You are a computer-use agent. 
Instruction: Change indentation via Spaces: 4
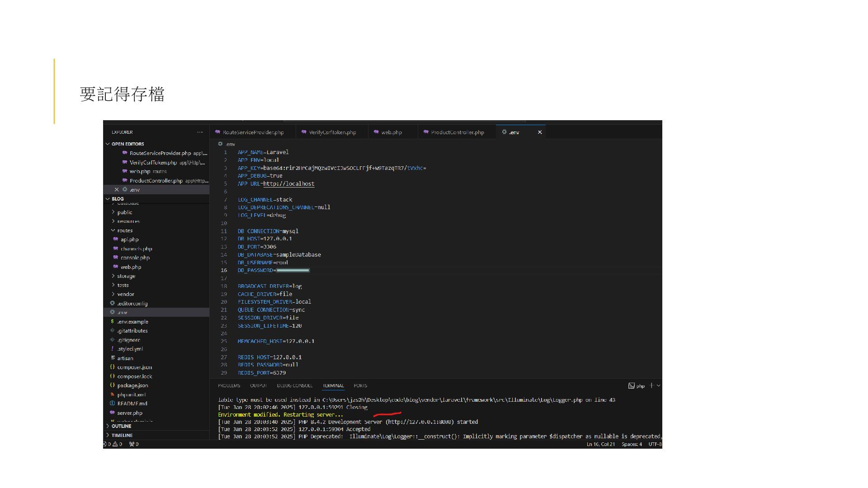pos(632,444)
